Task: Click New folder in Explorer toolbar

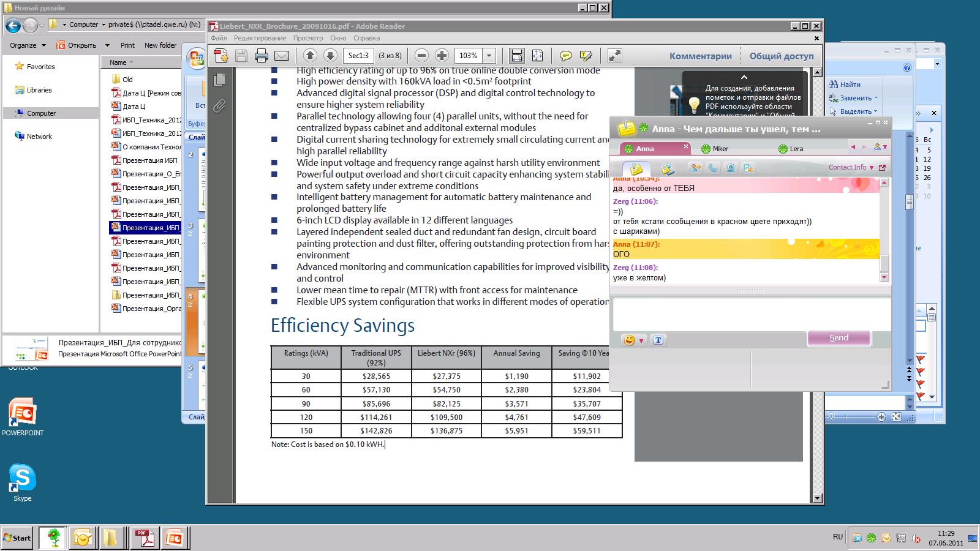Action: point(160,45)
